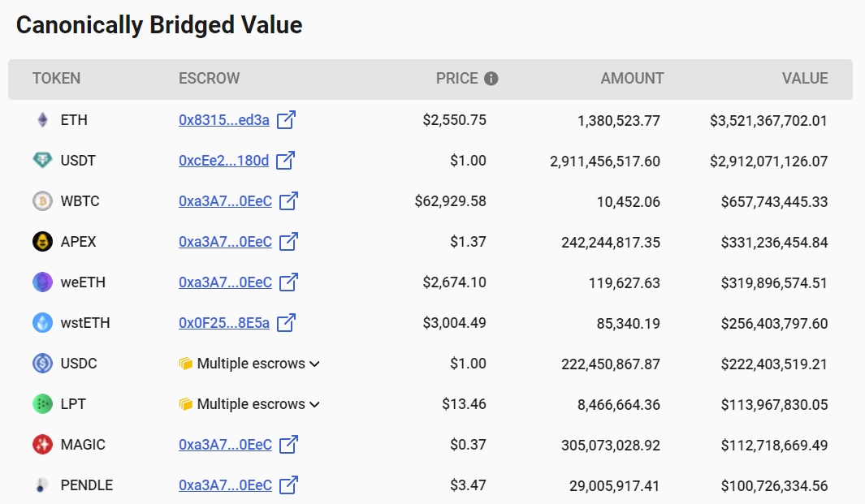The width and height of the screenshot is (865, 504).
Task: Select the USDT token name
Action: 78,161
